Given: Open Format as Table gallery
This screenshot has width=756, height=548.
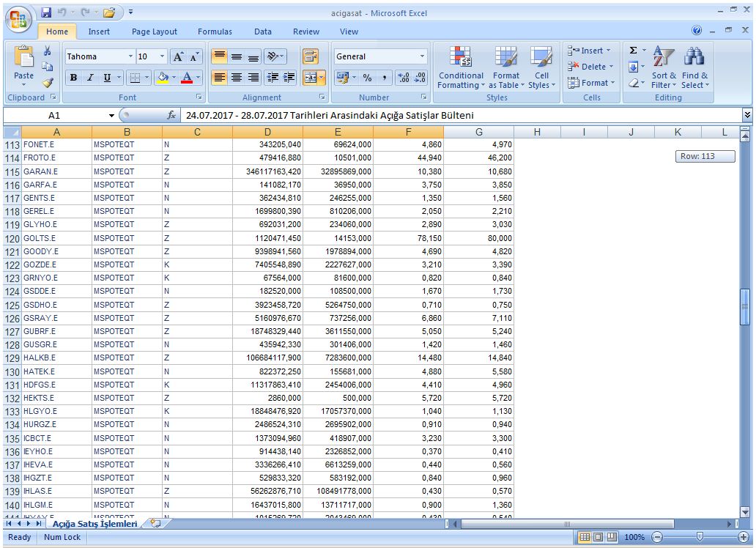Looking at the screenshot, I should [x=506, y=67].
